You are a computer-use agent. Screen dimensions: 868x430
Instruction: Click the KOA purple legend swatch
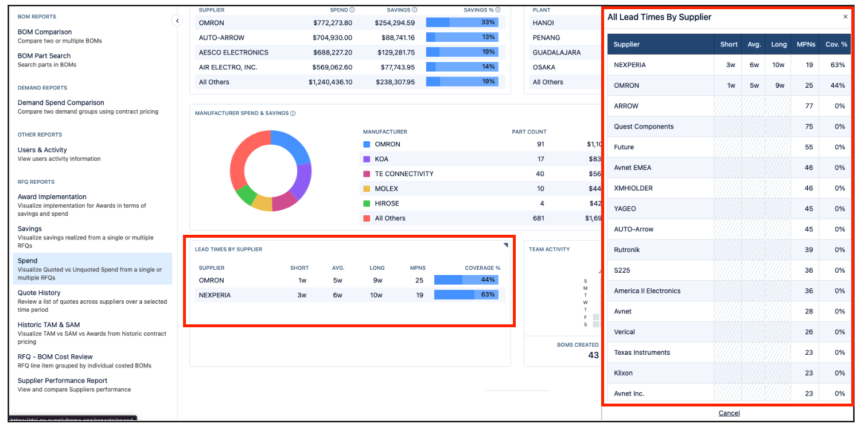pyautogui.click(x=367, y=159)
